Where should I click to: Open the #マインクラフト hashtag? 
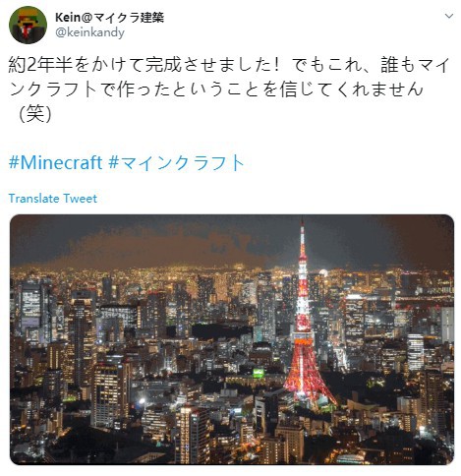point(176,162)
